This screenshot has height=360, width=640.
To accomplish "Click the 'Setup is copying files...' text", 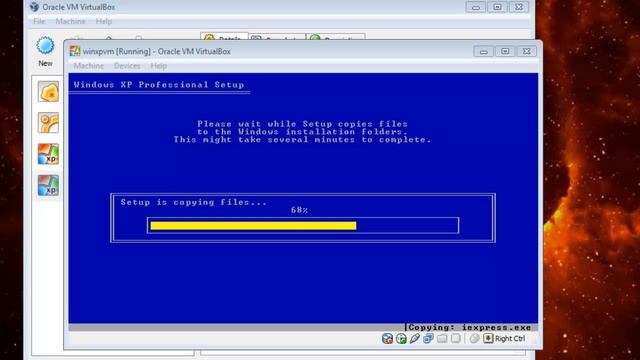I will pos(193,202).
